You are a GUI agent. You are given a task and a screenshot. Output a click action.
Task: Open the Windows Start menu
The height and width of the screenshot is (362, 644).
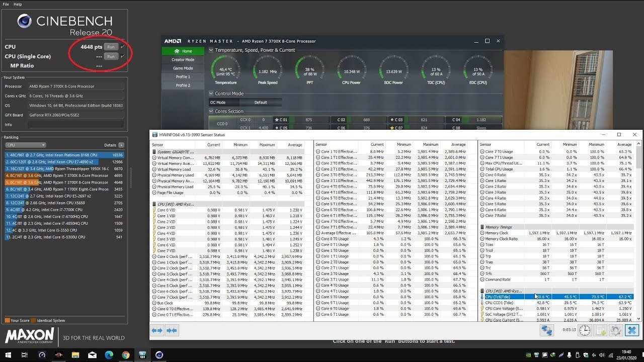[8, 355]
